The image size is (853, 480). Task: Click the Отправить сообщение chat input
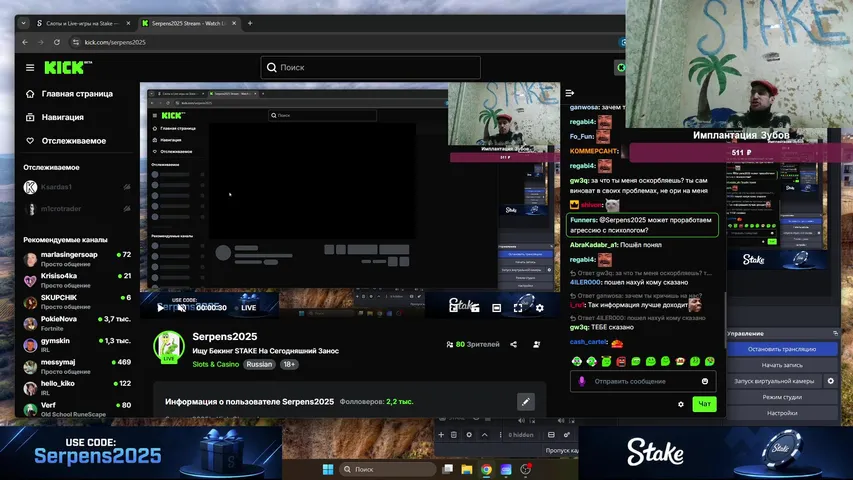tap(643, 381)
